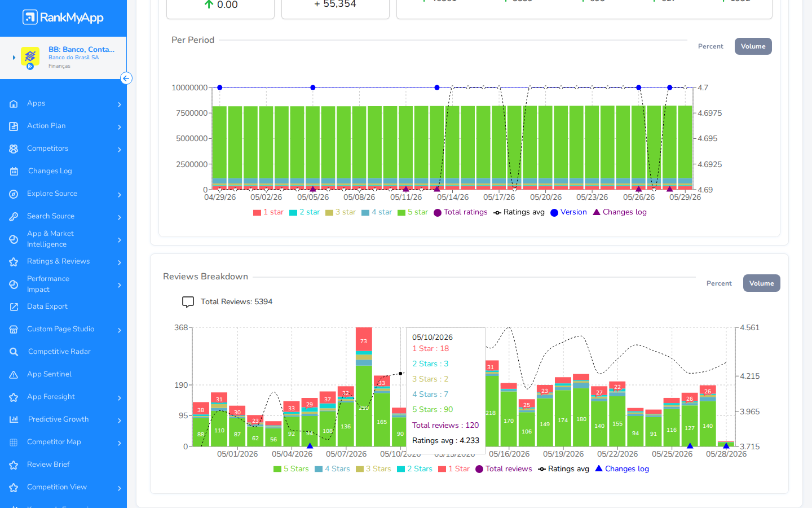Click the App Sentinel warning icon

click(14, 375)
